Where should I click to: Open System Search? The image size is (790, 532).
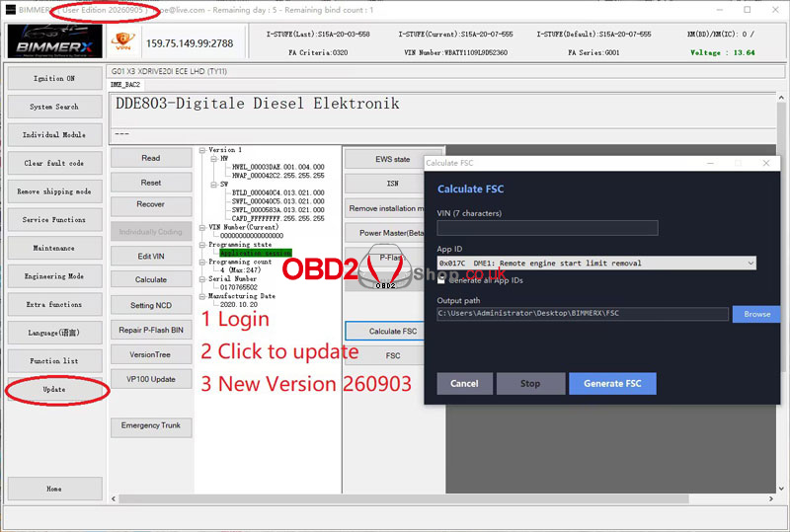tap(54, 107)
